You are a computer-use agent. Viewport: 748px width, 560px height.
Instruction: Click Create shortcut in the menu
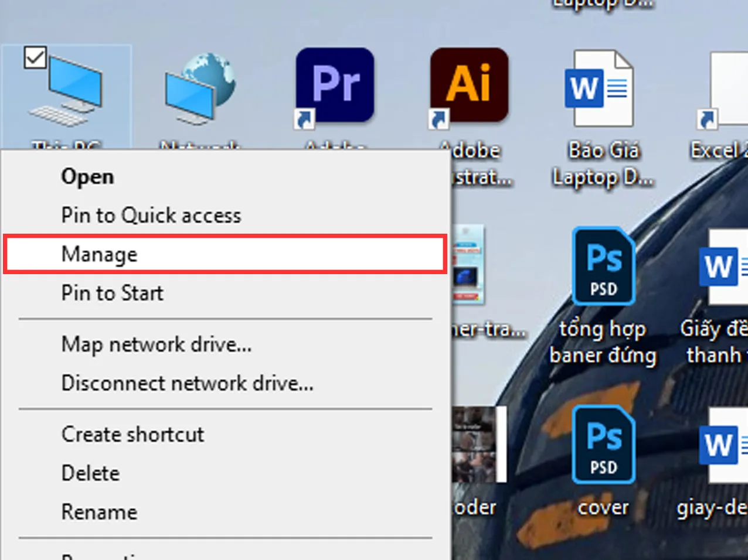[132, 435]
